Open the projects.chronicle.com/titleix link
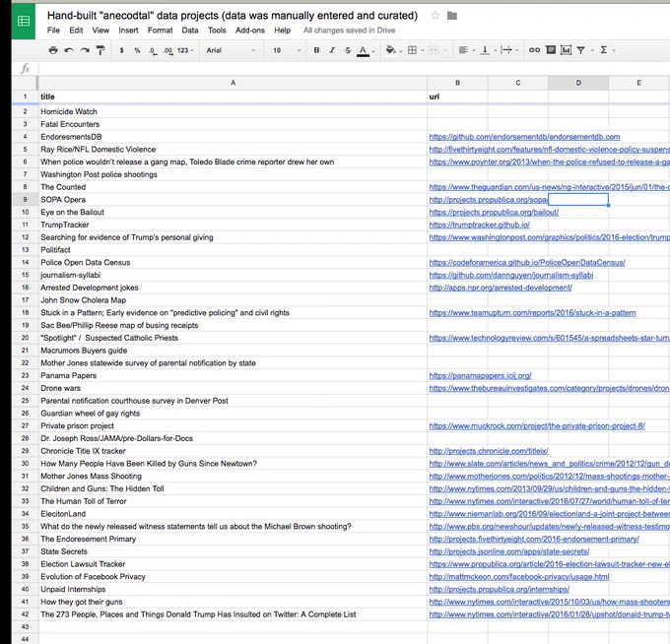Viewport: 670px width, 644px height. pos(489,451)
